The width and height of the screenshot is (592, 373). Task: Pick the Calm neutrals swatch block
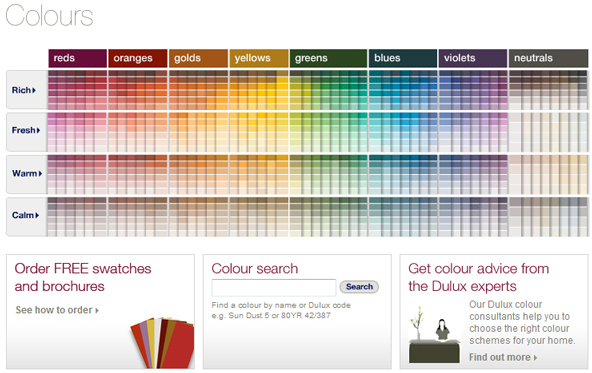pyautogui.click(x=548, y=217)
